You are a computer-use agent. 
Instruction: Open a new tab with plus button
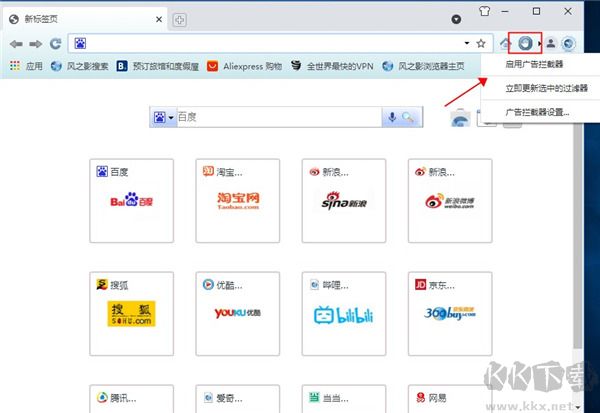pyautogui.click(x=180, y=19)
